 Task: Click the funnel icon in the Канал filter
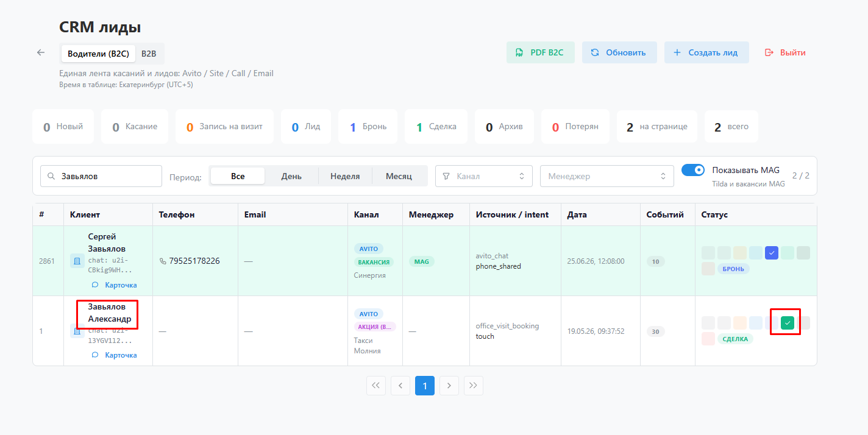446,176
